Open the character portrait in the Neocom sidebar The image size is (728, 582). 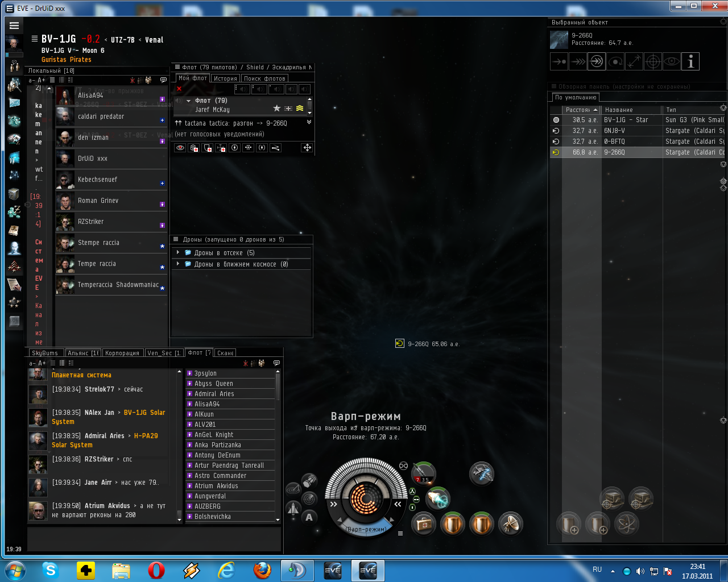pyautogui.click(x=14, y=43)
